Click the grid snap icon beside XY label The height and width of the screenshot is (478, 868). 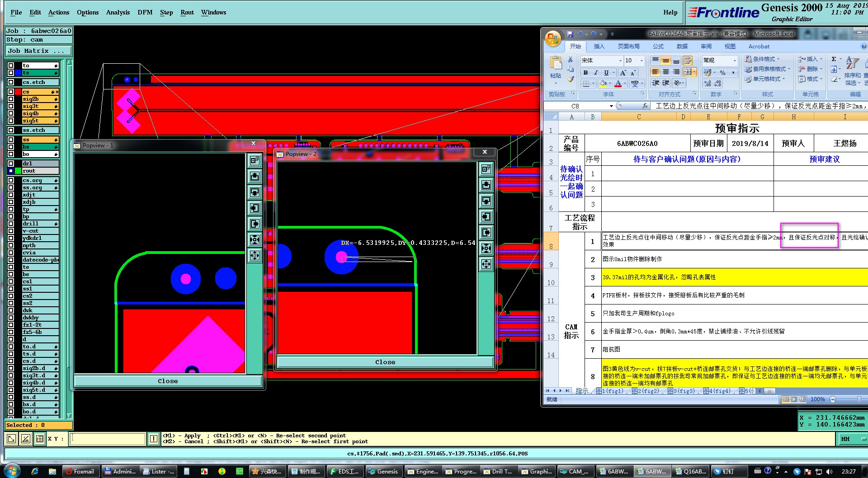point(40,439)
